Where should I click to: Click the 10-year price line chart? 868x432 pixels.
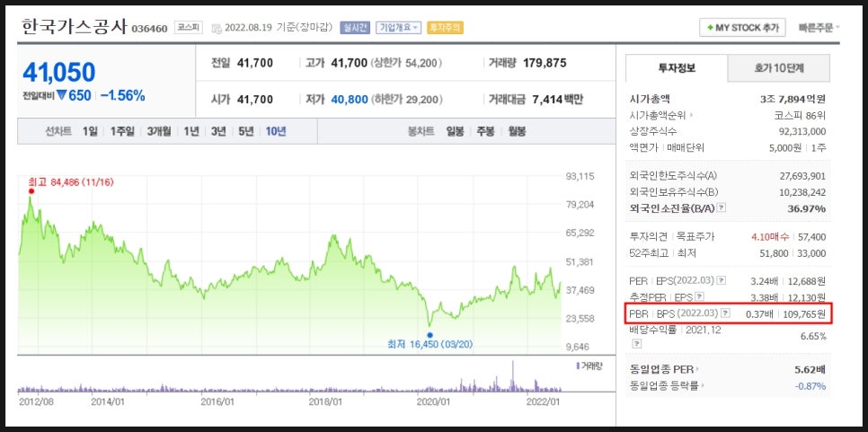pos(289,264)
